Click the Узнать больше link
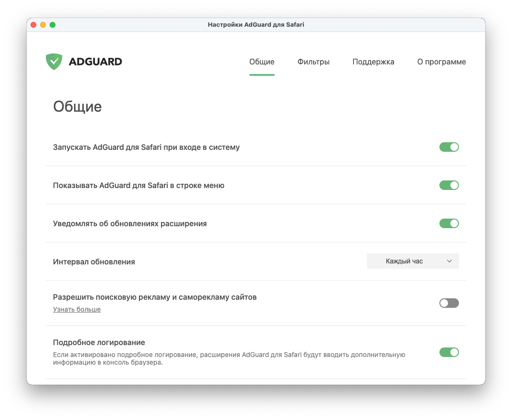Image resolution: width=512 pixels, height=420 pixels. coord(77,309)
